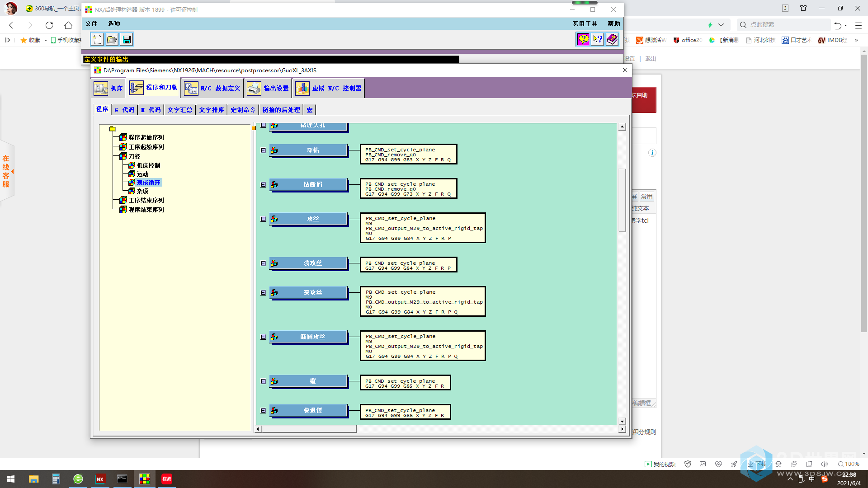Click the root folder icon in tree

click(113, 129)
